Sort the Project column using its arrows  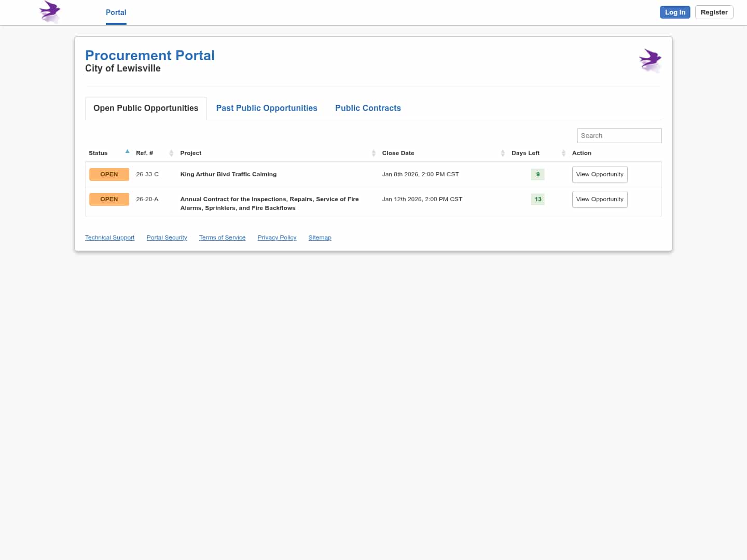click(374, 153)
